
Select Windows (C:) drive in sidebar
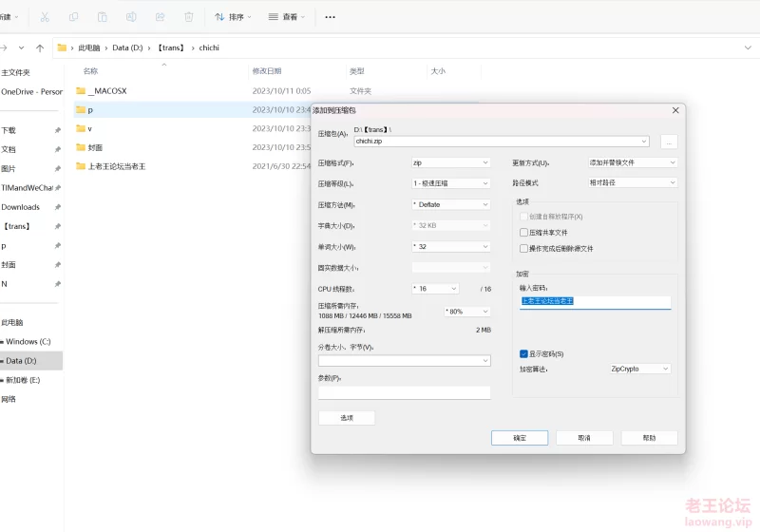click(x=28, y=341)
